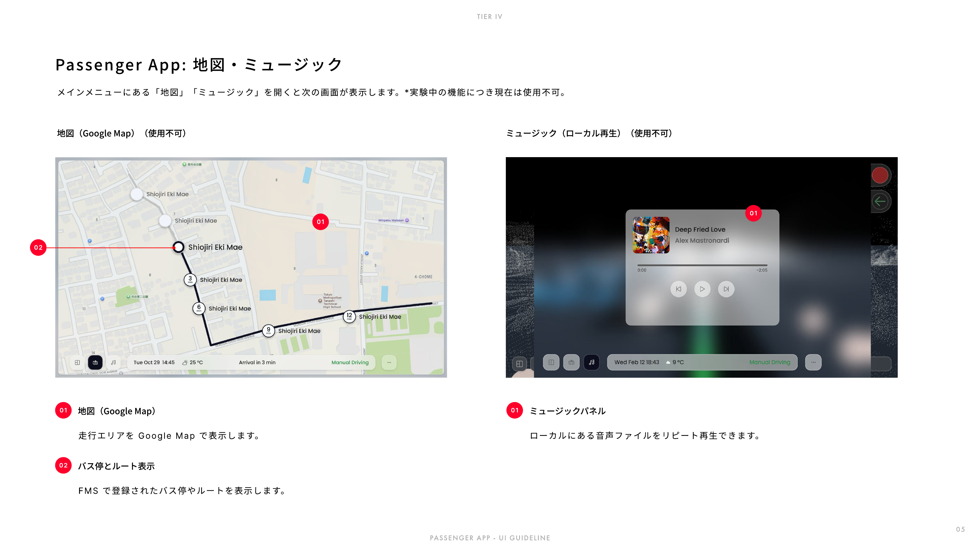Select the 6 min bus stop marker
The height and width of the screenshot is (551, 980).
coord(199,308)
